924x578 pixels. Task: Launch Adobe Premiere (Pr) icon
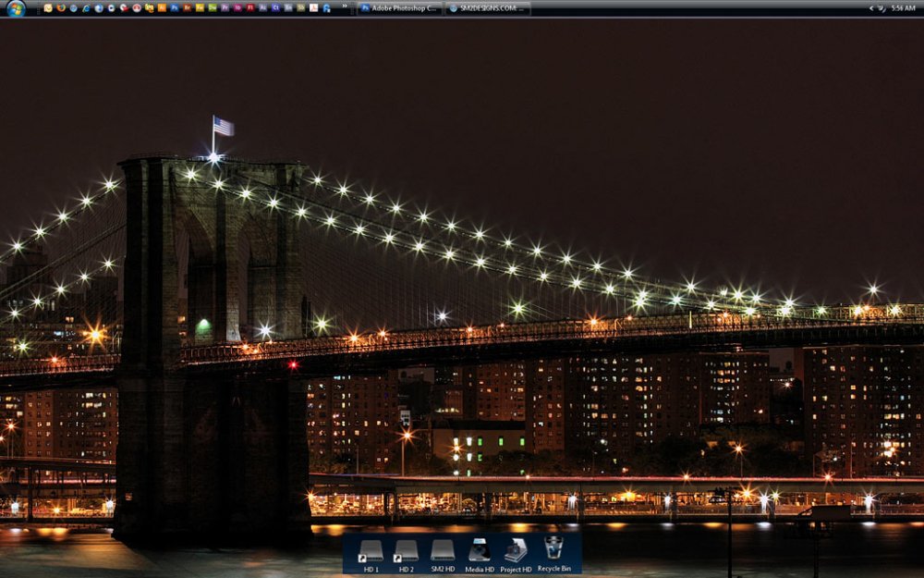click(225, 7)
